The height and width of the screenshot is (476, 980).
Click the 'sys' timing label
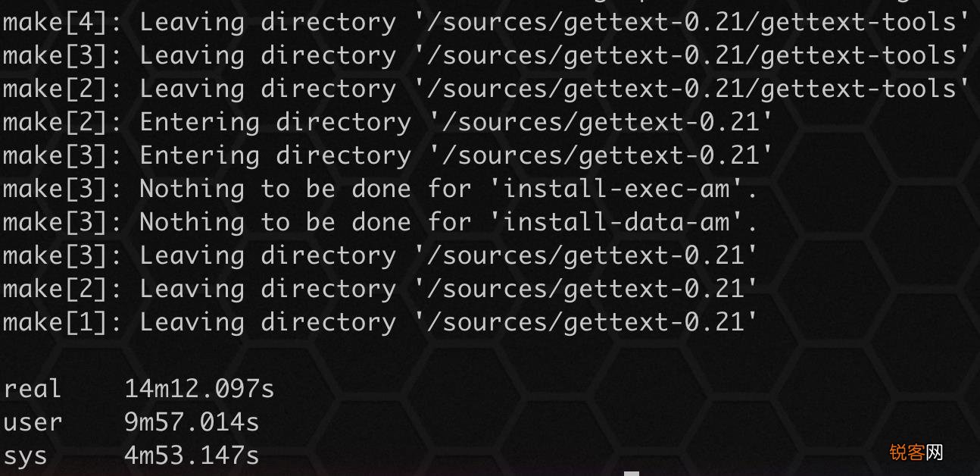[x=25, y=456]
